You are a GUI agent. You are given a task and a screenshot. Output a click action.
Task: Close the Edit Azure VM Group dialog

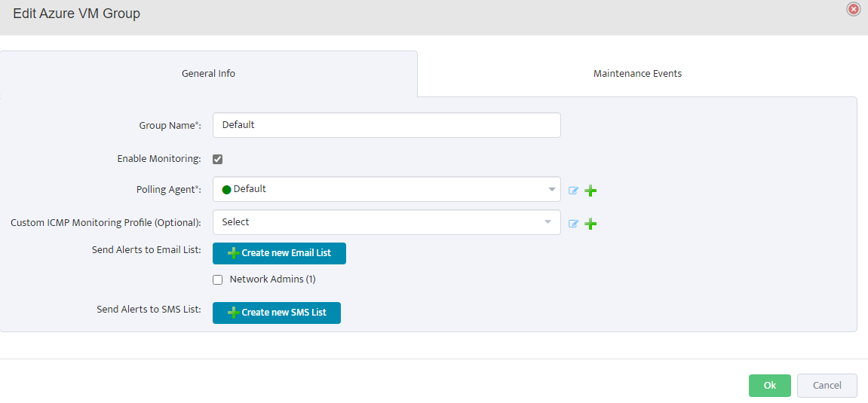(x=854, y=9)
